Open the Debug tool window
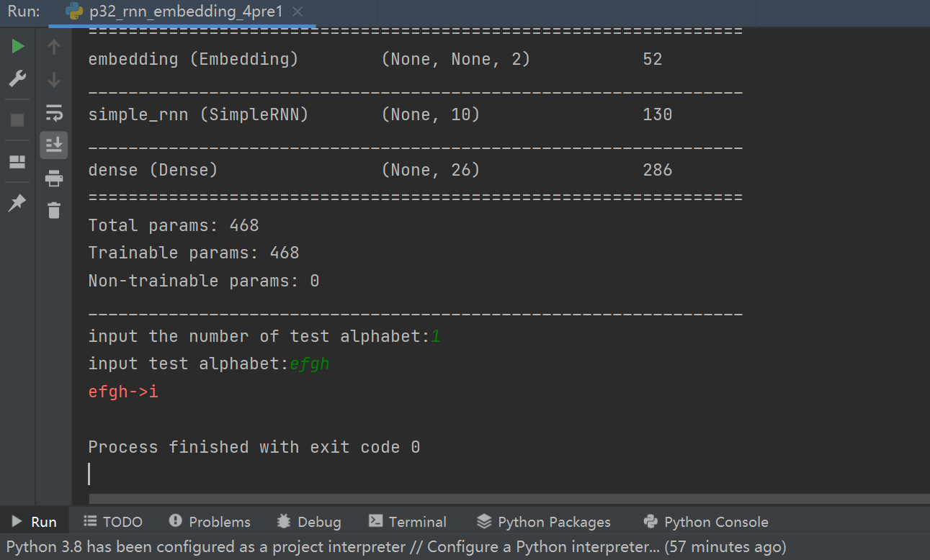Screen dimensions: 930x560 [x=309, y=522]
